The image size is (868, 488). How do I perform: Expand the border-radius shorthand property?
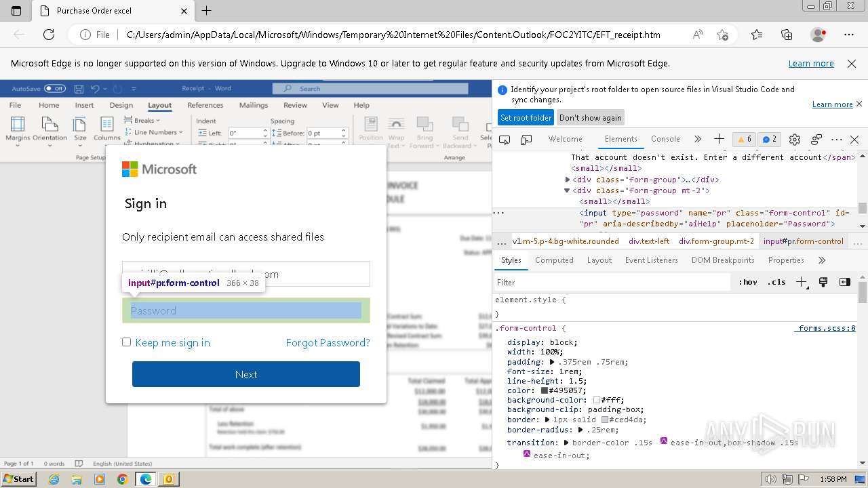(580, 430)
